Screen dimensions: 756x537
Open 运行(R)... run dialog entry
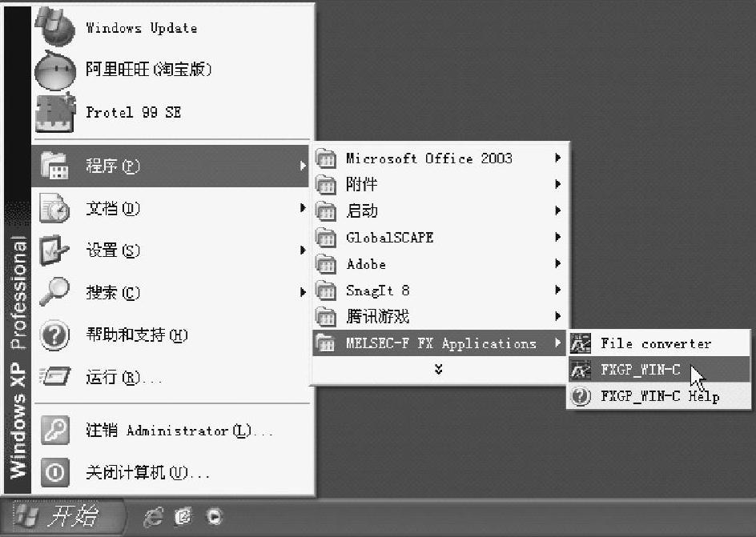click(171, 377)
